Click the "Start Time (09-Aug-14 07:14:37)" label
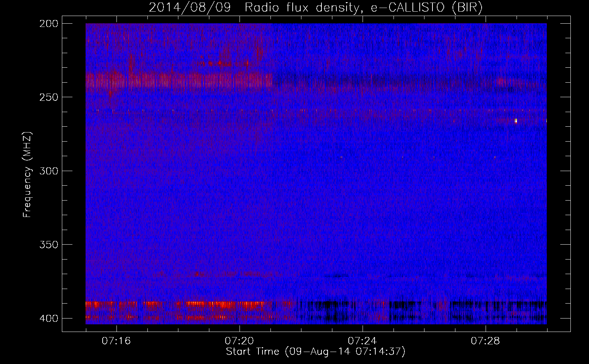 (x=316, y=352)
